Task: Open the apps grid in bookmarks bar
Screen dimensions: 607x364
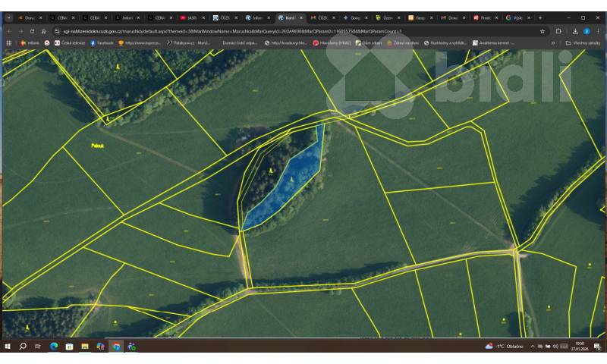Action: [x=9, y=43]
